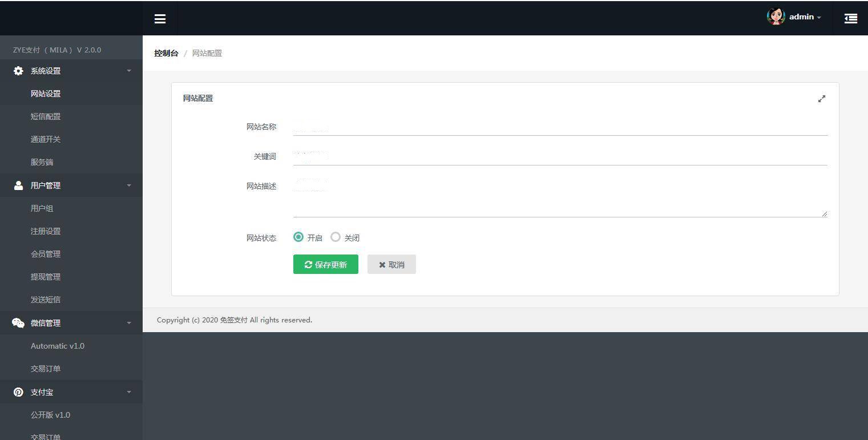Viewport: 868px width, 440px height.
Task: Collapse the 微信管理 section arrow
Action: pos(129,323)
